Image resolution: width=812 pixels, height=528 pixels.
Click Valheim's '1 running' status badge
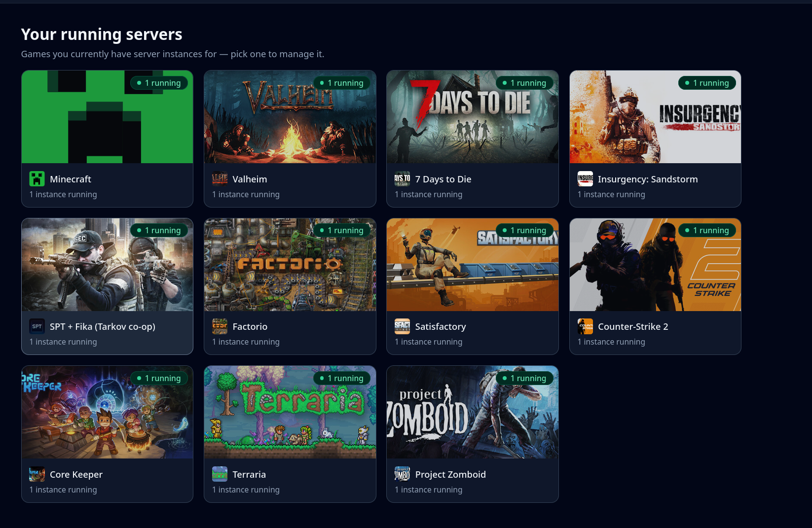tap(342, 83)
